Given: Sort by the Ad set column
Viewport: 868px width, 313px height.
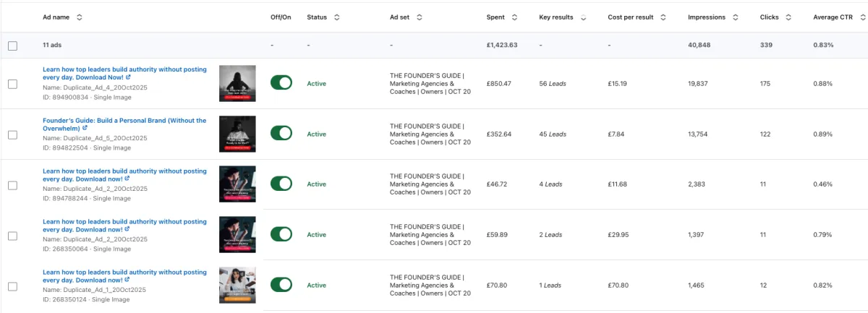Looking at the screenshot, I should click(x=420, y=17).
